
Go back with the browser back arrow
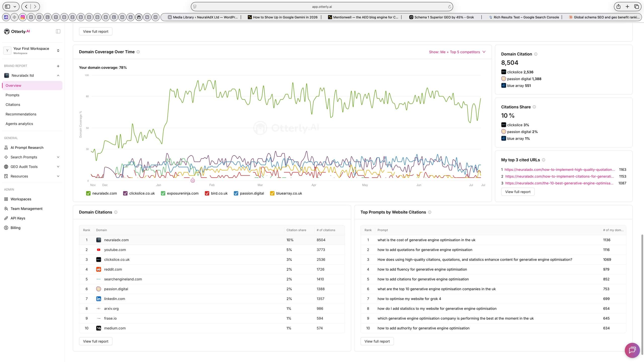pyautogui.click(x=26, y=7)
